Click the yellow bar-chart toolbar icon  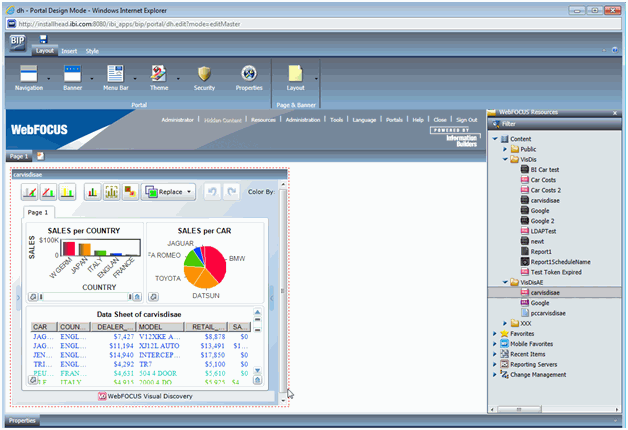(x=67, y=192)
